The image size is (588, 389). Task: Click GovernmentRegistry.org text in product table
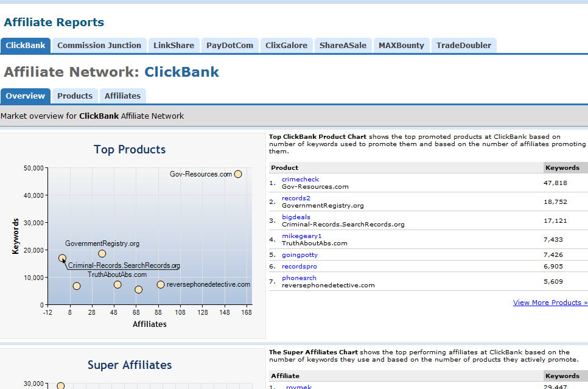point(323,206)
